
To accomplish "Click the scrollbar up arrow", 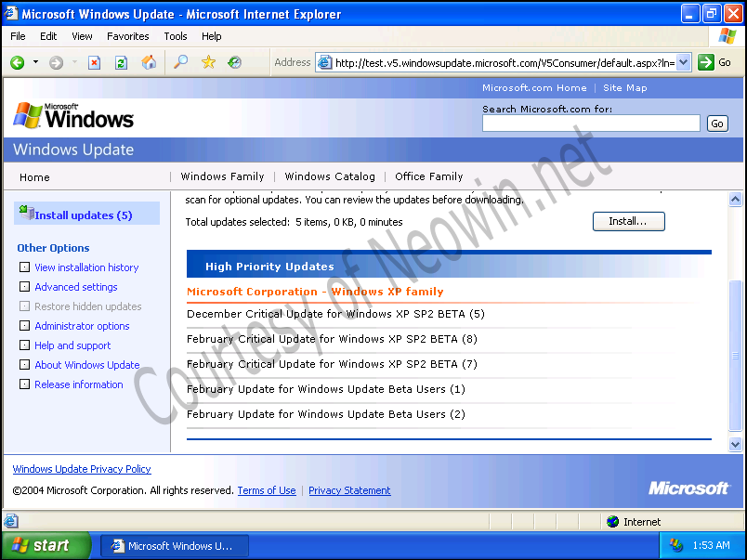I will point(735,199).
